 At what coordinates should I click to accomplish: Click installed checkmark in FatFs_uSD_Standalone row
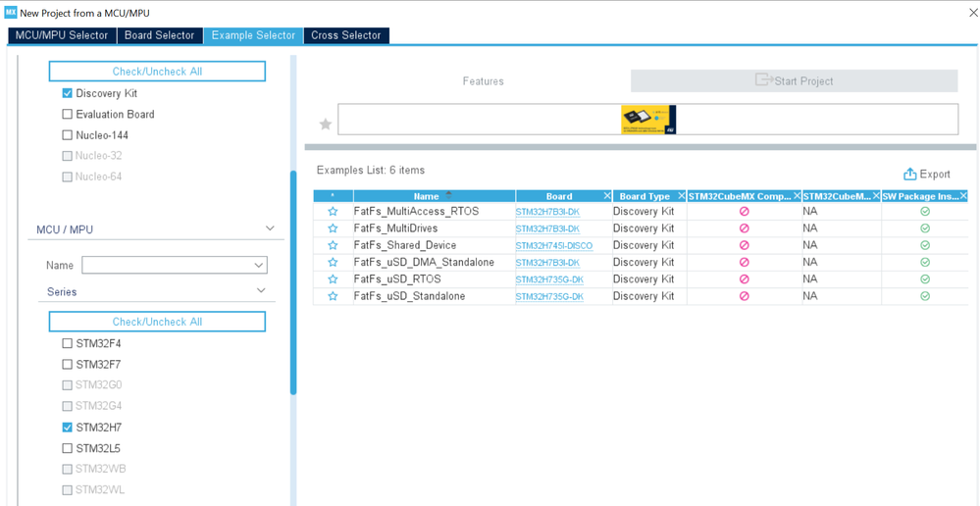click(x=925, y=296)
